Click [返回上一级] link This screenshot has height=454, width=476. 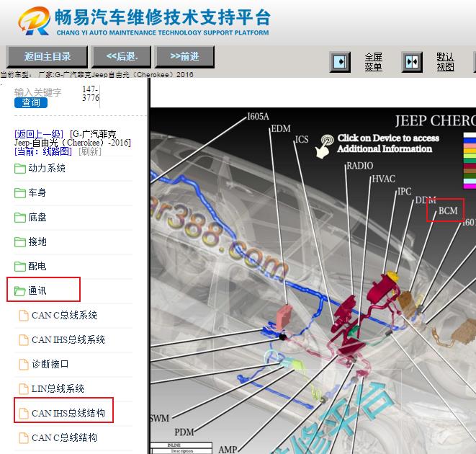pyautogui.click(x=39, y=134)
